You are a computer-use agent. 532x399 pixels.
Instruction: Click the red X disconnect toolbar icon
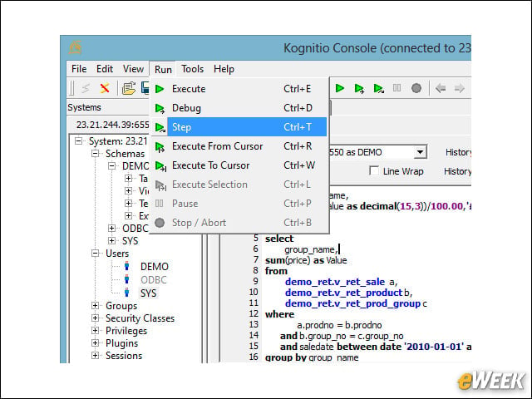pyautogui.click(x=105, y=88)
